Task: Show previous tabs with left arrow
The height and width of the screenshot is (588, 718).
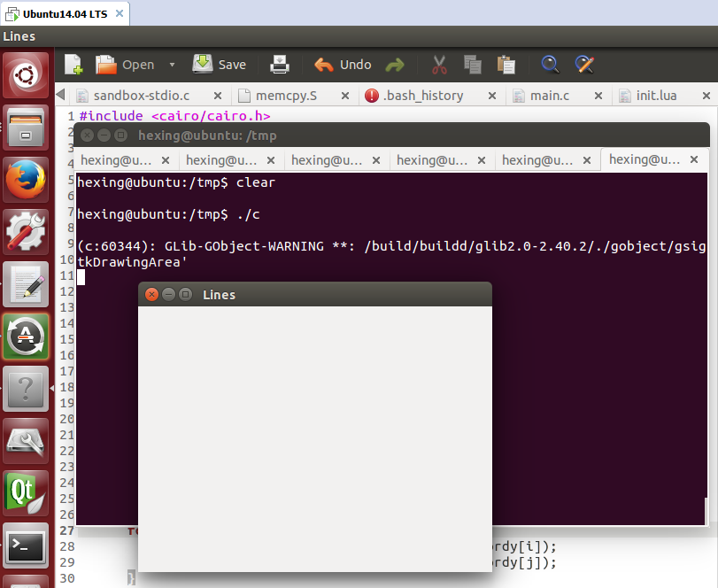Action: 60,95
